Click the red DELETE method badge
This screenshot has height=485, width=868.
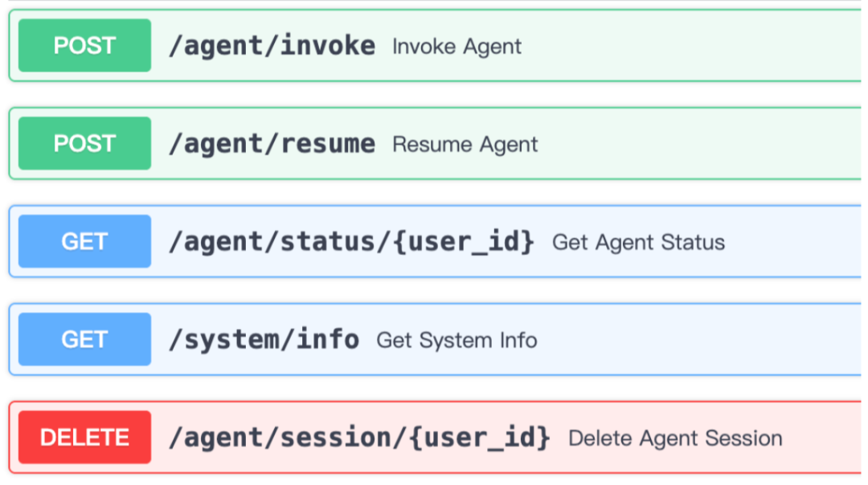click(x=84, y=438)
